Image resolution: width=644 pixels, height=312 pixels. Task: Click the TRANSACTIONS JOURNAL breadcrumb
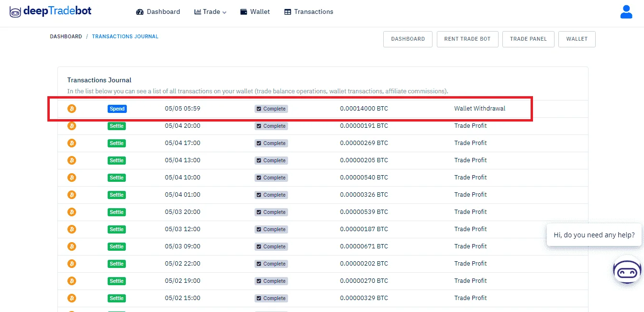tap(125, 36)
